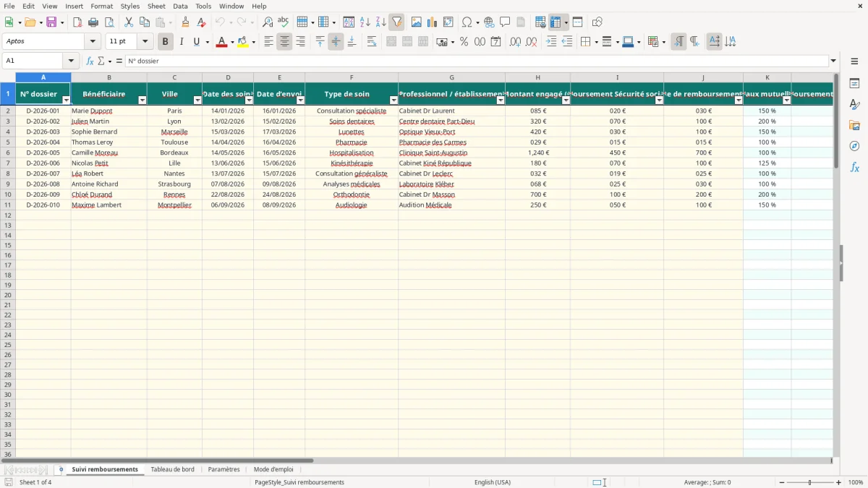
Task: Click Clone Formatting paintbrush icon
Action: coord(185,22)
